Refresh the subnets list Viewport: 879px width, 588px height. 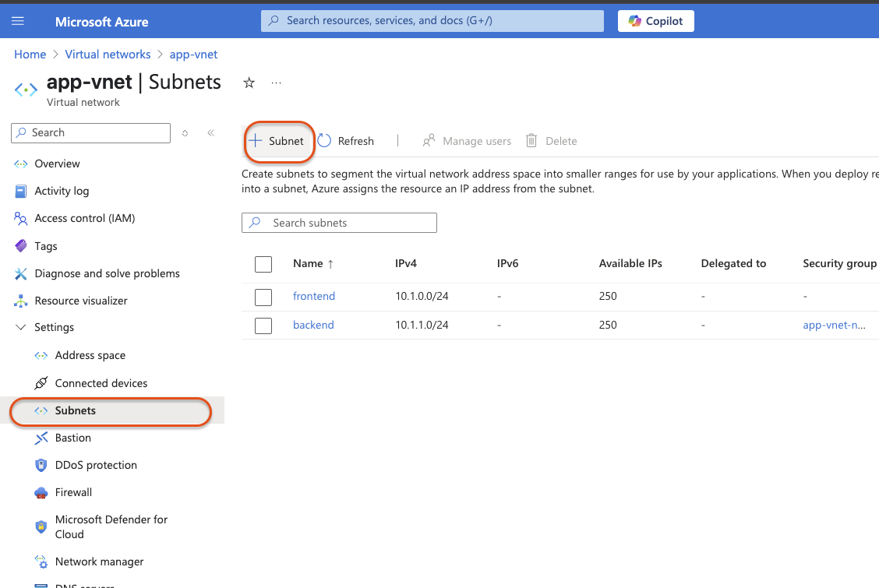pos(346,141)
